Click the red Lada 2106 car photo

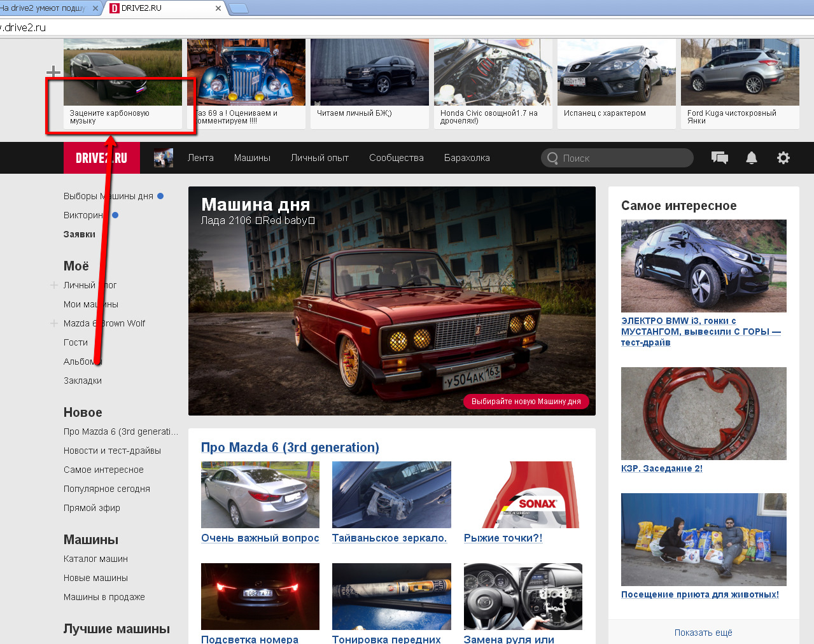[392, 301]
